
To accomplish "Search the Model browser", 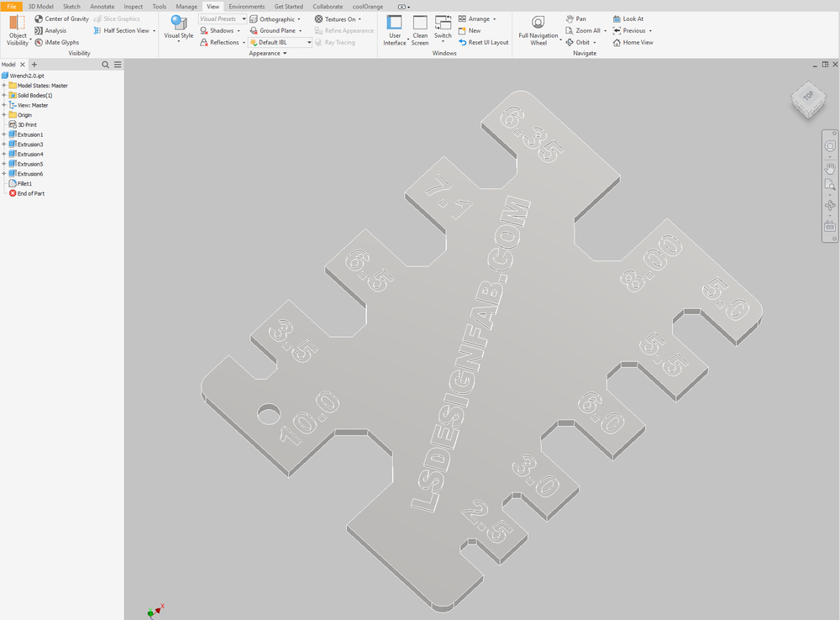I will (x=106, y=65).
